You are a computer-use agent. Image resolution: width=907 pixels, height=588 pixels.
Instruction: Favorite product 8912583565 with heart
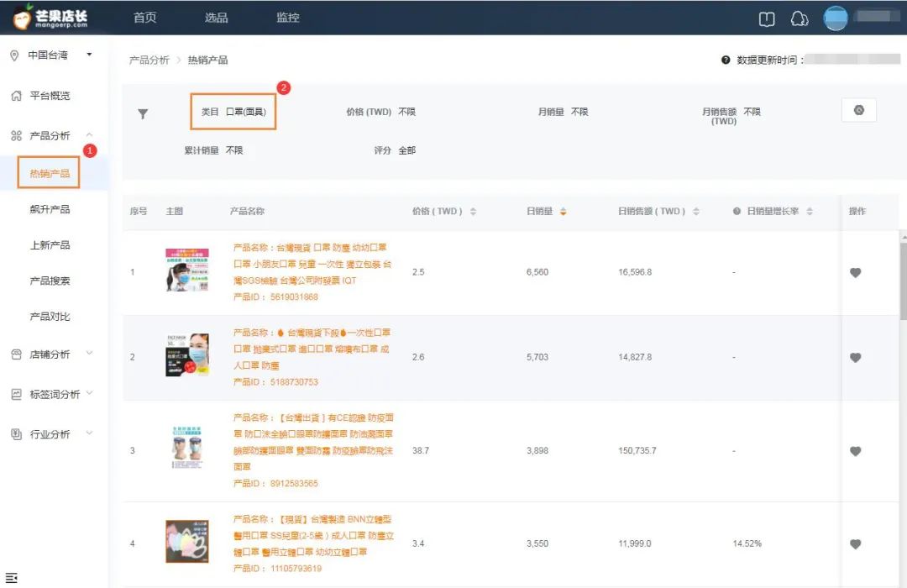[x=856, y=451]
